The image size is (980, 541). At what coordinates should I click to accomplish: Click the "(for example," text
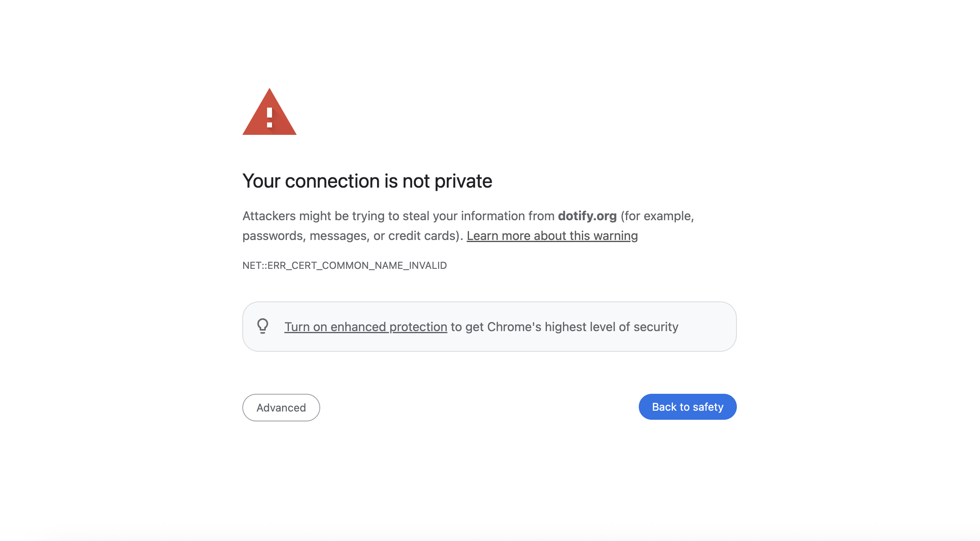point(657,216)
